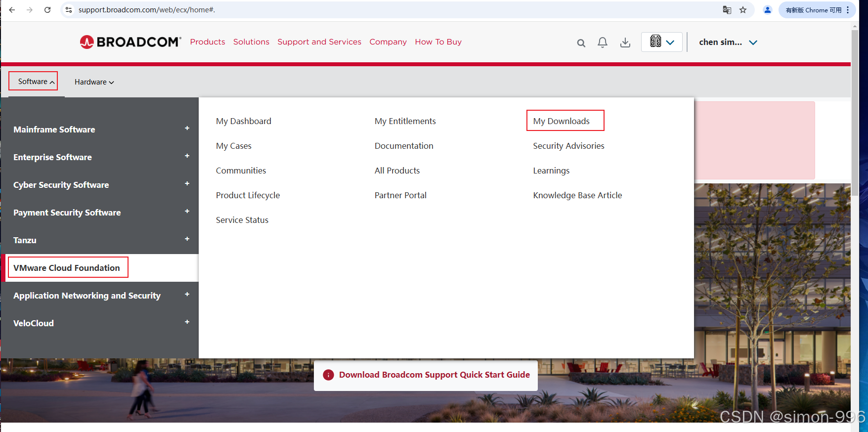Viewport: 868px width, 432px height.
Task: Open All Products link
Action: pos(397,171)
